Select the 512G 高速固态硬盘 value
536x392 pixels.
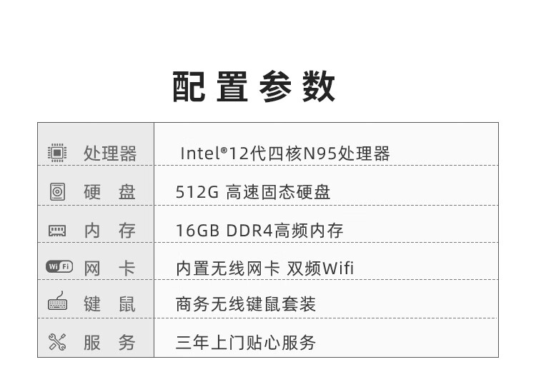pos(253,192)
